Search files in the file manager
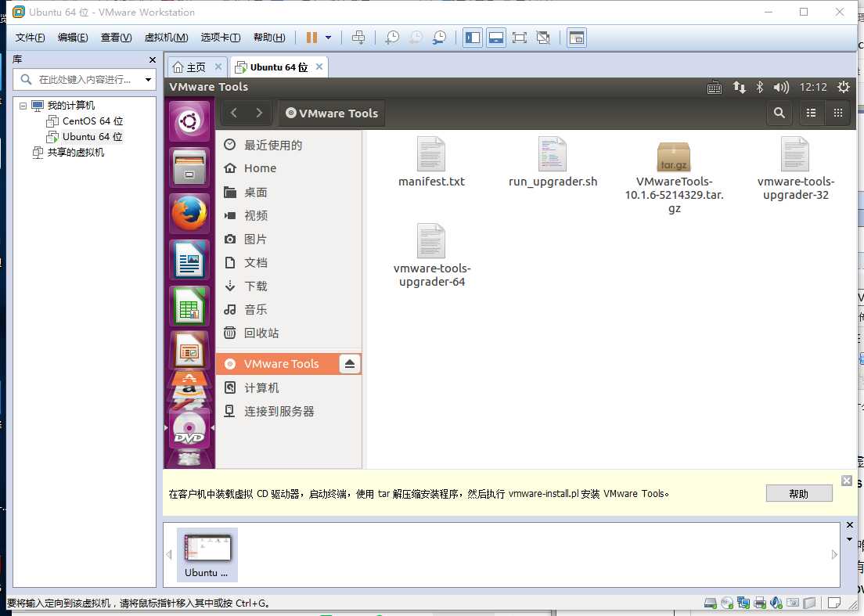This screenshot has height=616, width=864. tap(779, 113)
